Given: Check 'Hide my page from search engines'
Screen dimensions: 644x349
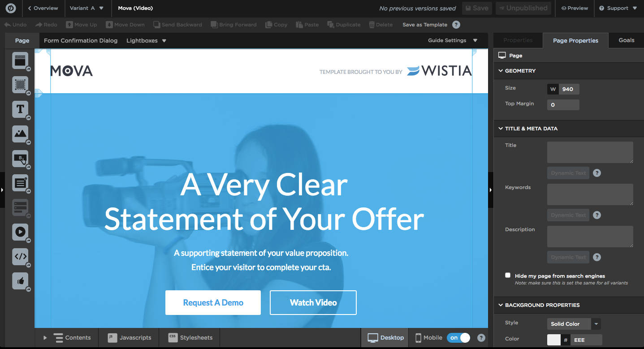Looking at the screenshot, I should pyautogui.click(x=508, y=276).
